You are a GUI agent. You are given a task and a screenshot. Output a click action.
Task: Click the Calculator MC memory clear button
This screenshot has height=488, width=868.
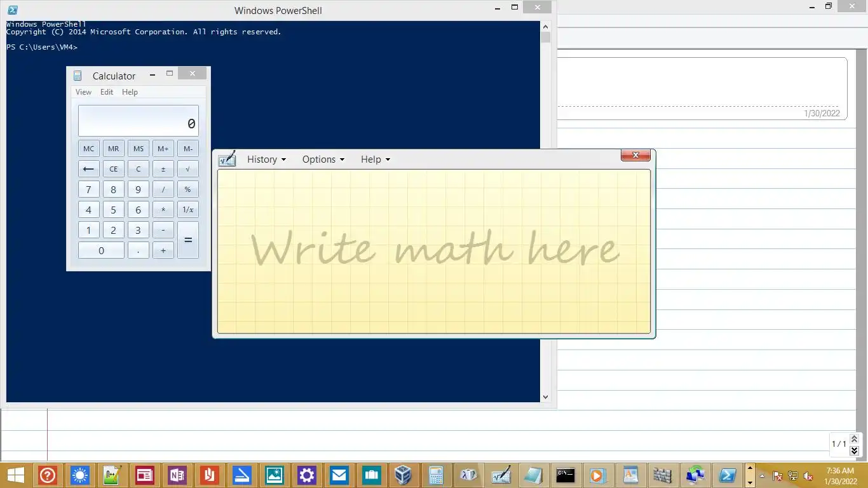pos(88,149)
